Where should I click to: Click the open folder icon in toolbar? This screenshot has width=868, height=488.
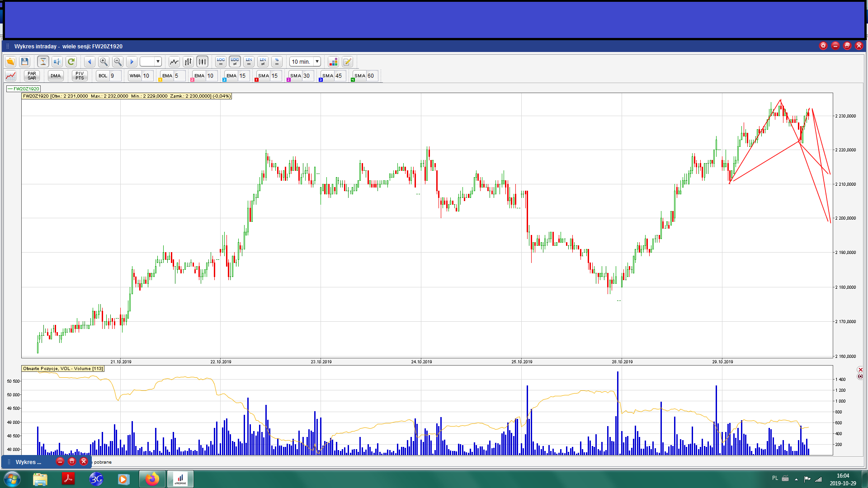click(10, 61)
